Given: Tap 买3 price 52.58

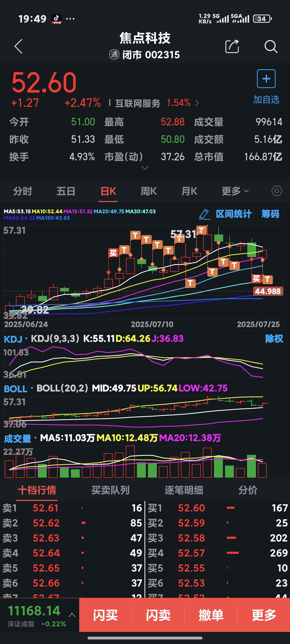Looking at the screenshot, I should click(x=191, y=538).
